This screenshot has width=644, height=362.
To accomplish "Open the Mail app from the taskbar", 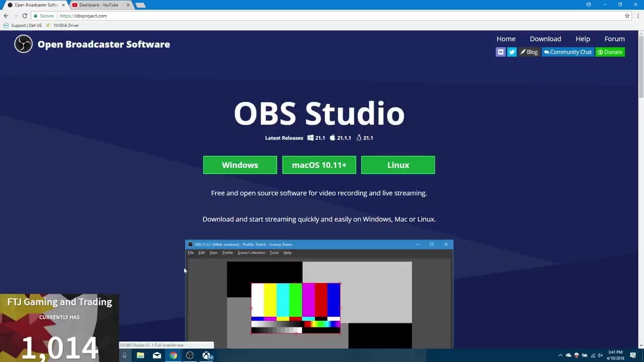I will (x=157, y=355).
